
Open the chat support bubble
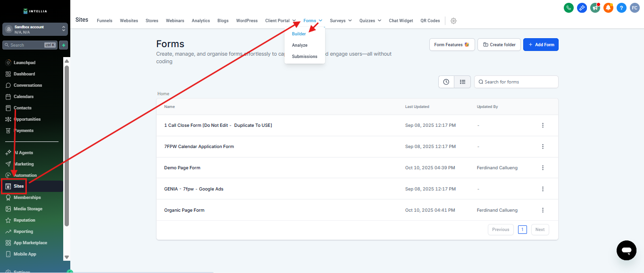(x=626, y=250)
